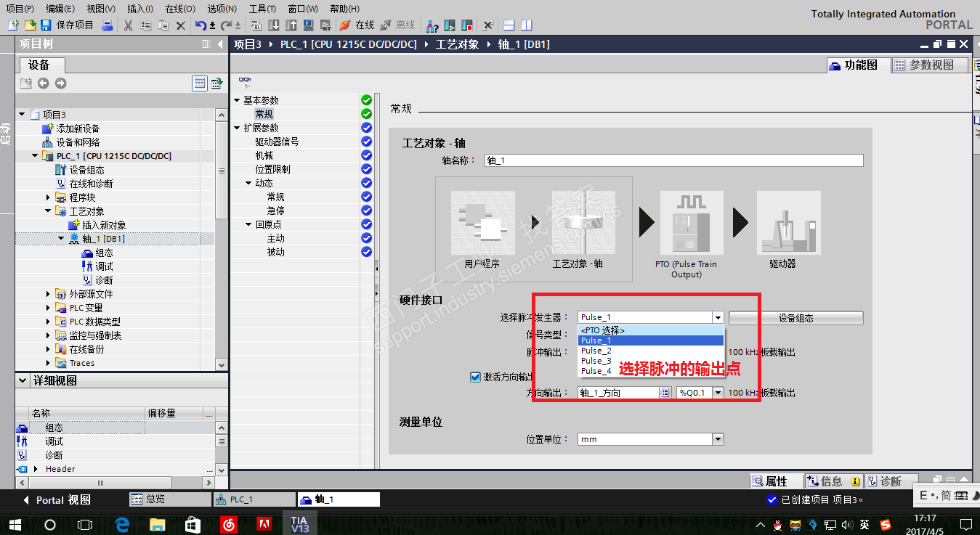This screenshot has width=980, height=535.
Task: Select 驱动器信号 in parameter navigation
Action: [x=277, y=142]
